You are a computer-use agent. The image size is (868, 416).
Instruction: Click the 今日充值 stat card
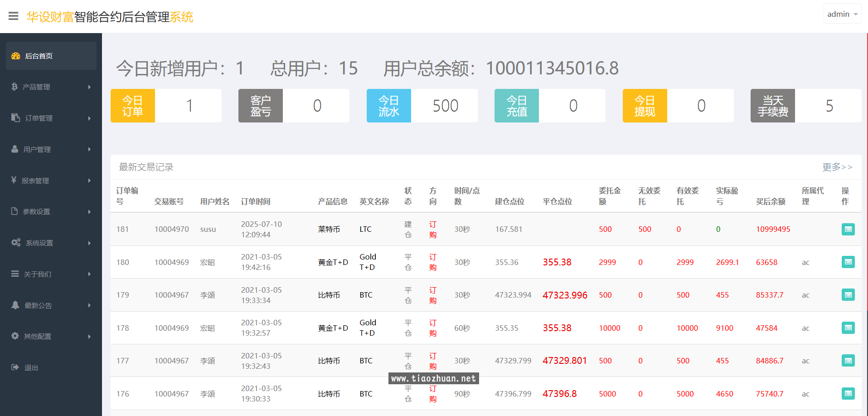pos(550,106)
